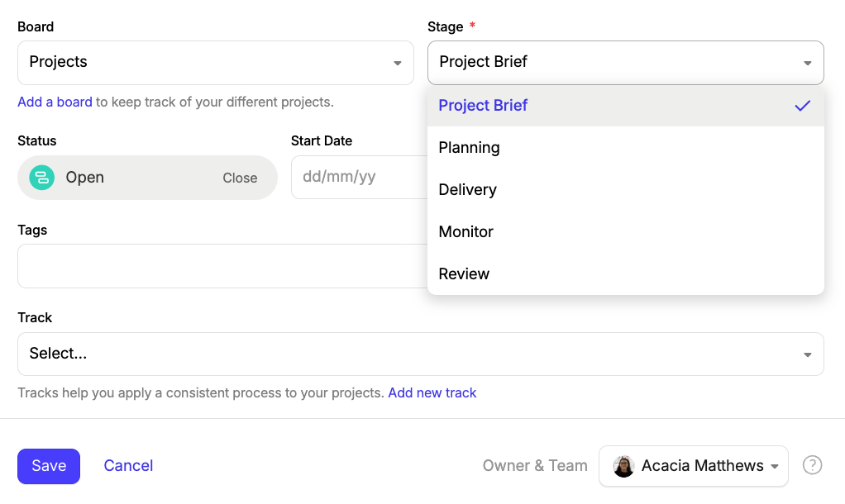Click the Start Date field label
Viewport: 845px width, 504px height.
click(x=322, y=141)
